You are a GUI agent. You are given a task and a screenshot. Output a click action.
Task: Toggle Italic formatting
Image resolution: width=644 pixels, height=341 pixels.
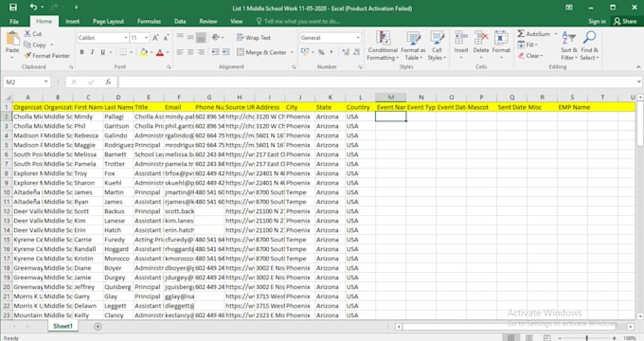92,52
